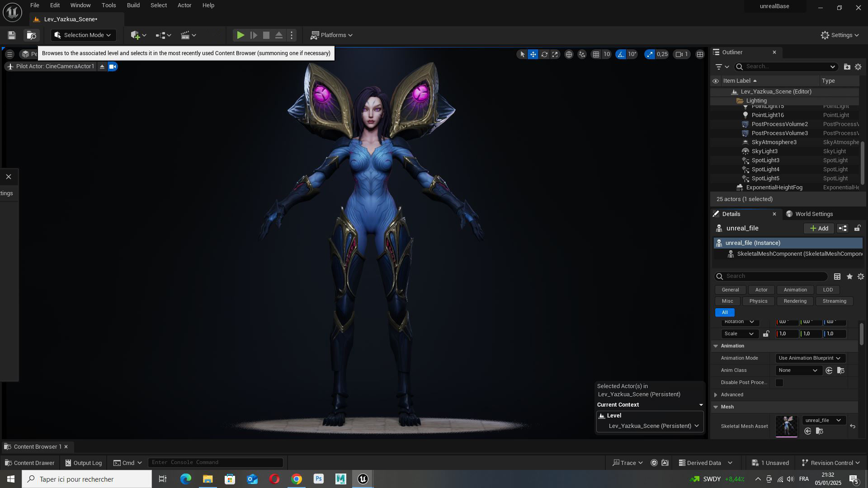
Task: Open the Outliner filter options dropdown
Action: 722,67
